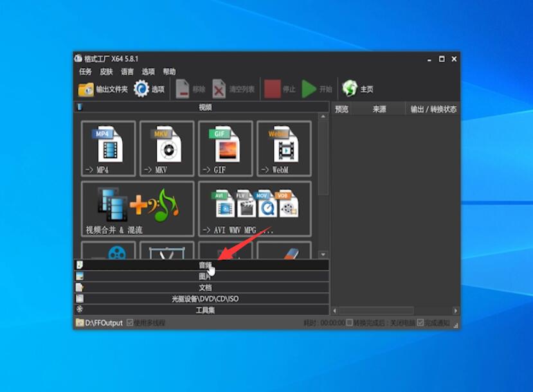533x392 pixels.
Task: Click the 选项 gear icon in the toolbar
Action: coord(141,89)
